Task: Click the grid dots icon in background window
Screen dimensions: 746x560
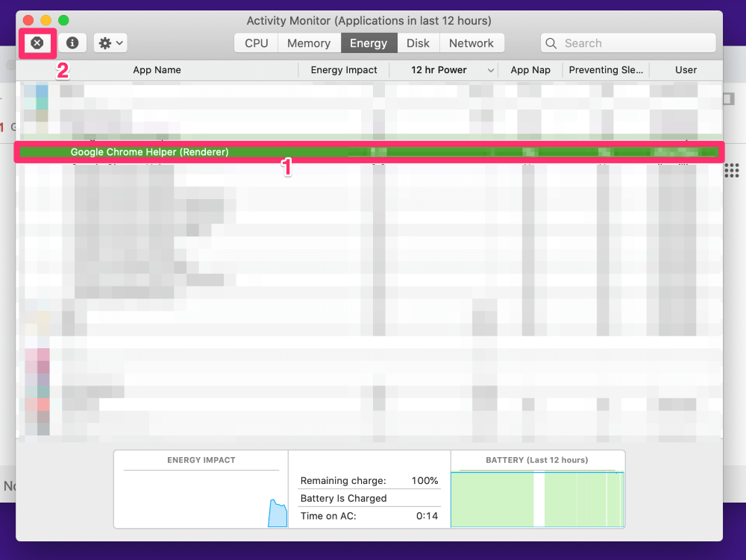Action: [x=732, y=170]
